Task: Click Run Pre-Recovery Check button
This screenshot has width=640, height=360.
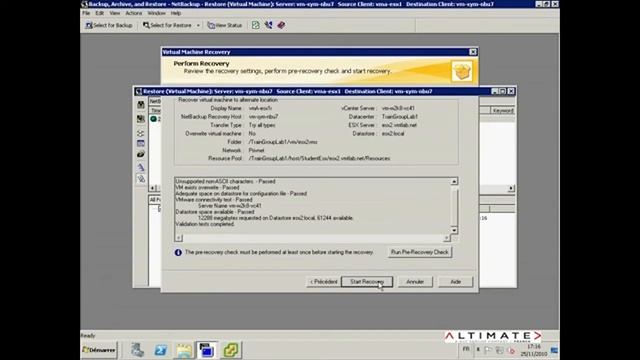Action: [x=420, y=252]
